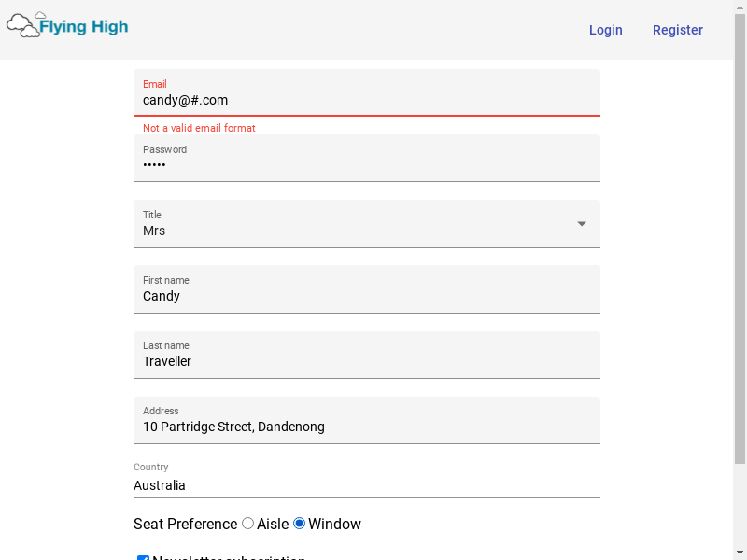Select the Aisle seat radio button

(x=248, y=524)
